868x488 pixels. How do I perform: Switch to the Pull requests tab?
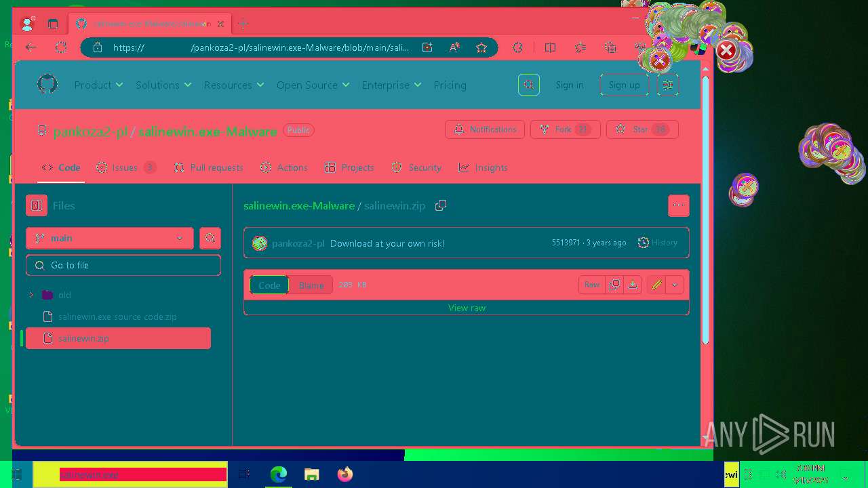click(x=209, y=167)
